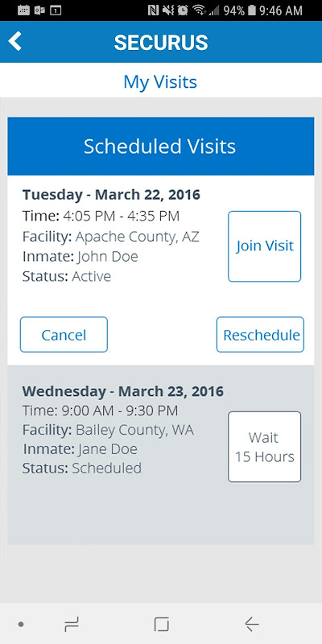Viewport: 322px width, 644px height.
Task: Tap the Outlook notification icon
Action: [x=39, y=10]
